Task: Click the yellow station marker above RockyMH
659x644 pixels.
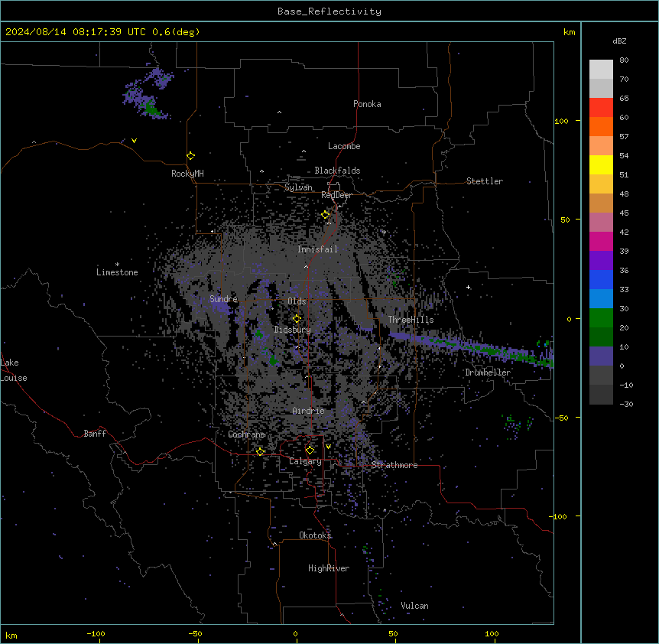Action: click(x=191, y=156)
